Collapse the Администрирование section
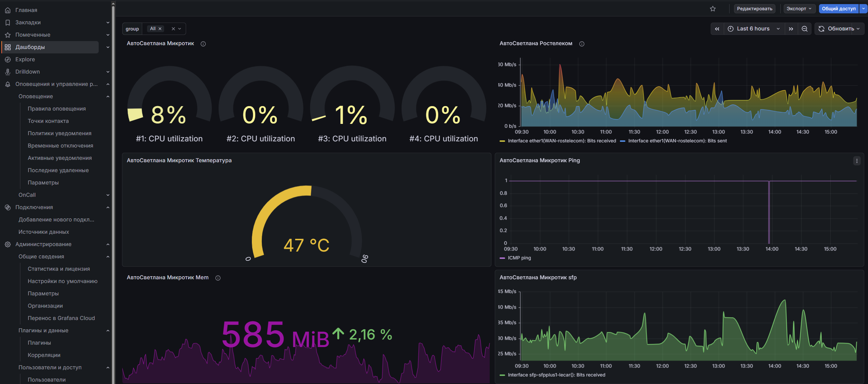 tap(108, 244)
